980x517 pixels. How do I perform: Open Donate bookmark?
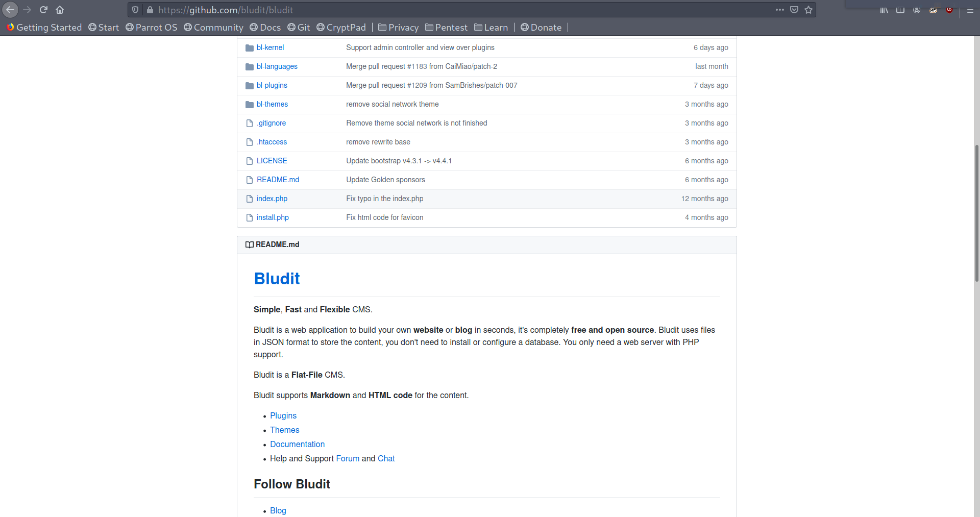(x=541, y=28)
